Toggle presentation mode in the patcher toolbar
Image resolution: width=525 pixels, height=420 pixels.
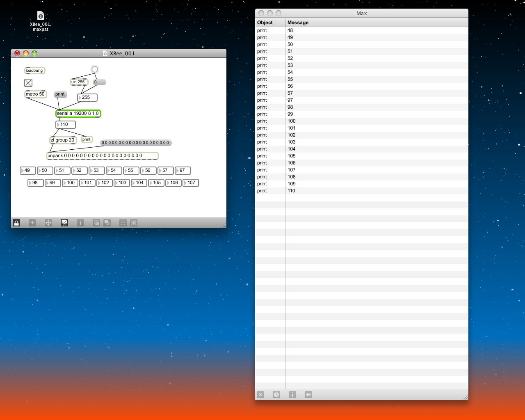pos(64,223)
